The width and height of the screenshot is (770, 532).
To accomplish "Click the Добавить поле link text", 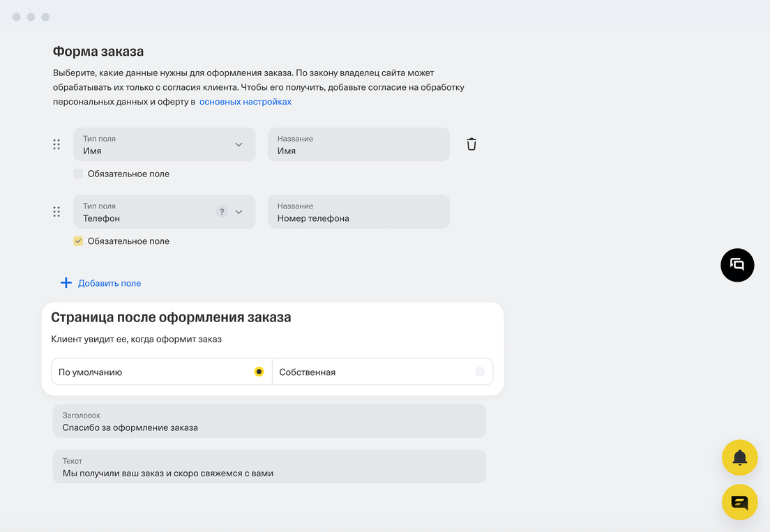I will (x=110, y=283).
